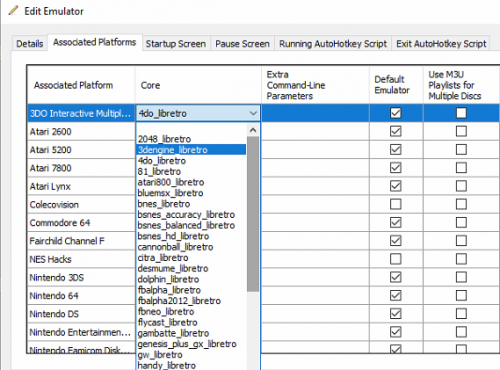Select the Atari 2600 platform row
Viewport: 500px width, 370px height.
point(81,132)
